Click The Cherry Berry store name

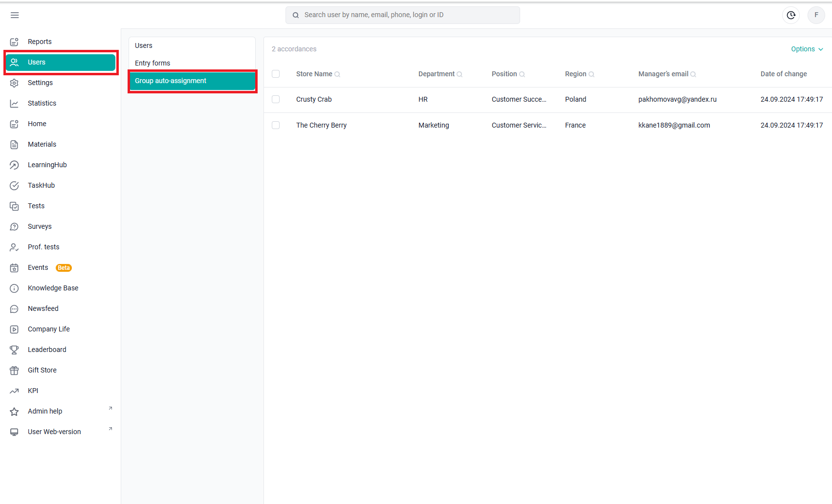click(321, 125)
